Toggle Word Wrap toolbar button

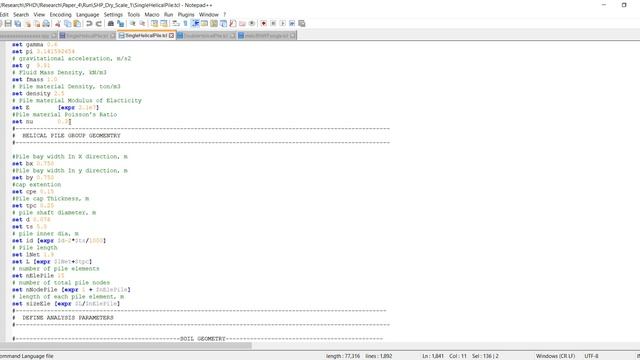176,24
